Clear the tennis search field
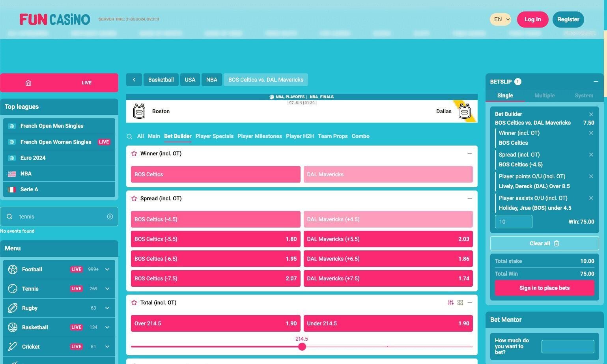Screen dimensions: 607x364 pos(110,217)
